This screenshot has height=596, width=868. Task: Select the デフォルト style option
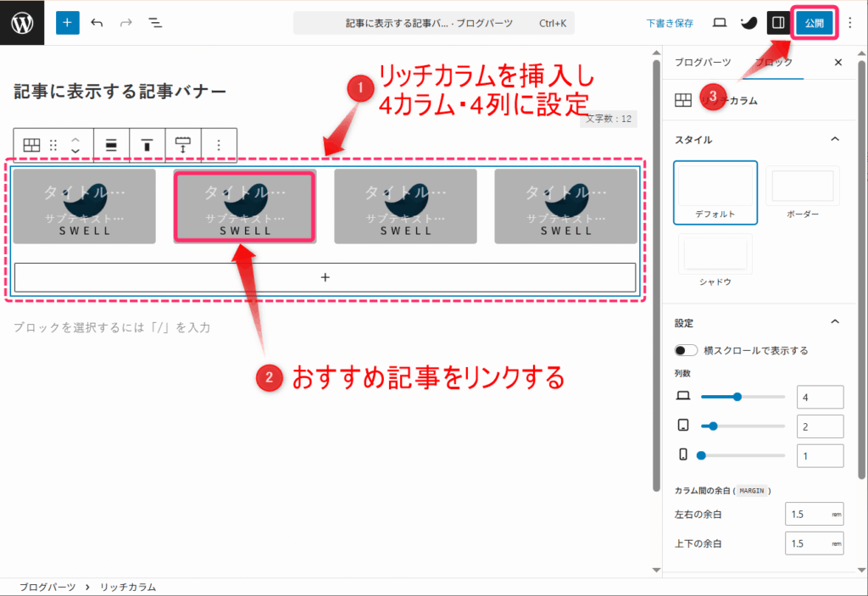tap(715, 192)
